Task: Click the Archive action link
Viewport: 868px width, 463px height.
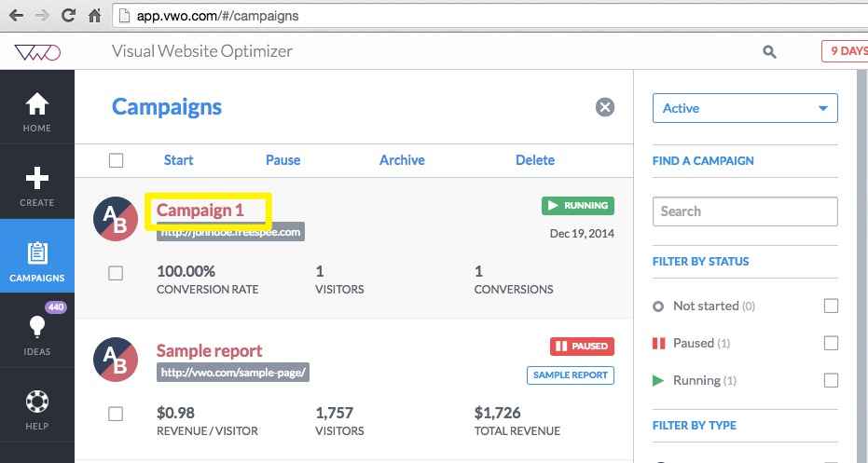Action: (x=402, y=160)
